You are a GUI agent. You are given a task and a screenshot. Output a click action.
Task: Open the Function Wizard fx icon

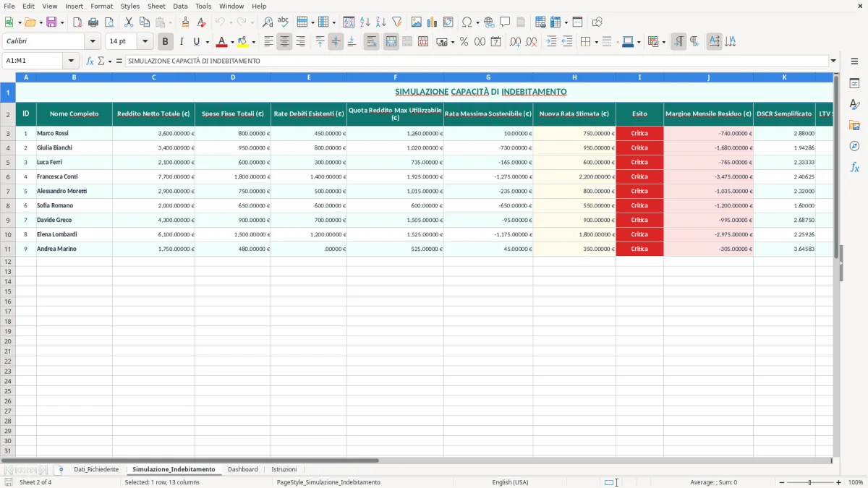[90, 61]
